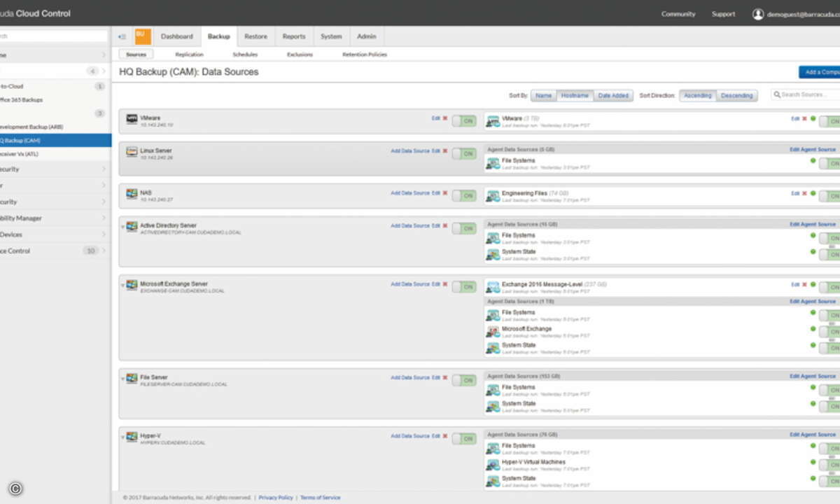Click the Exchange 2016 Message-Level icon

[493, 288]
